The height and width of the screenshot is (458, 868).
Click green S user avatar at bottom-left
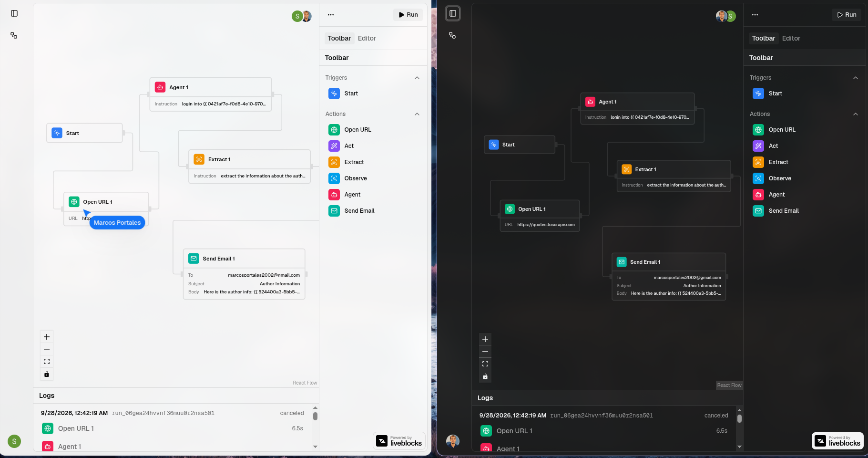[14, 441]
